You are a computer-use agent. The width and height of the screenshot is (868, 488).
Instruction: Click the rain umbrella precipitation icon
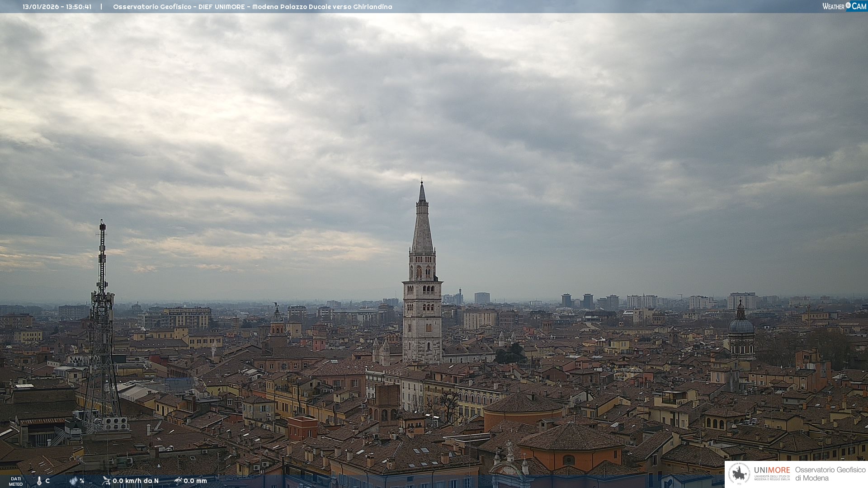point(178,481)
